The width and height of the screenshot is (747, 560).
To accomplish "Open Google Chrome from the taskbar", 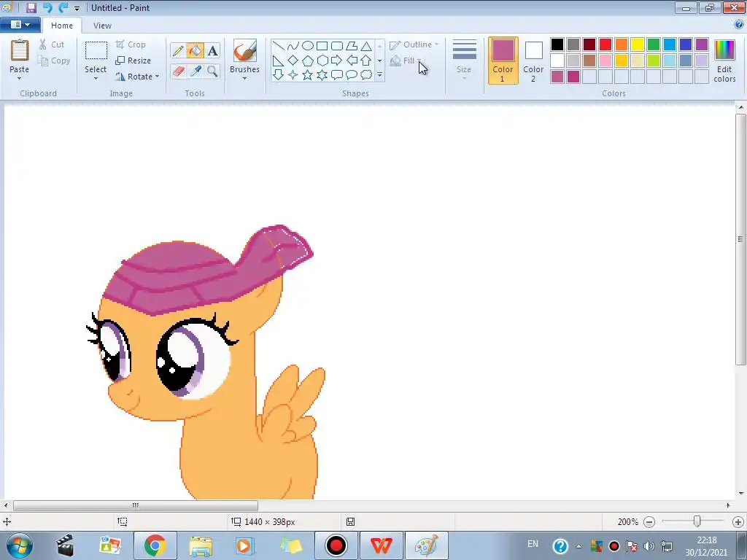I will point(155,545).
